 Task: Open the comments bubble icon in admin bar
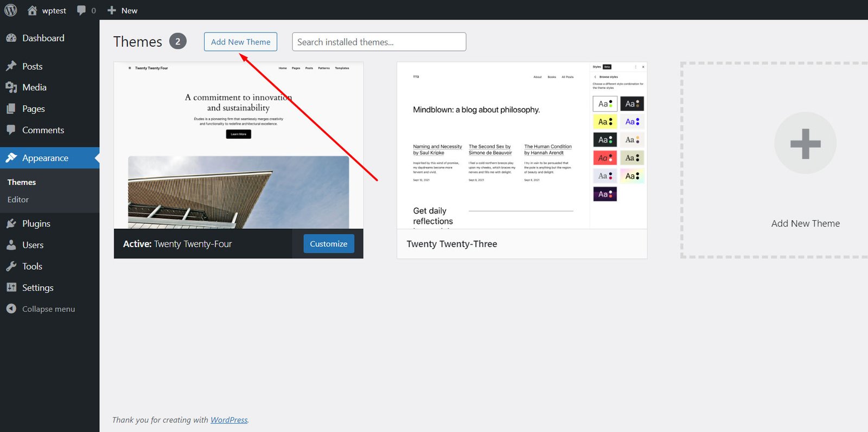(81, 10)
